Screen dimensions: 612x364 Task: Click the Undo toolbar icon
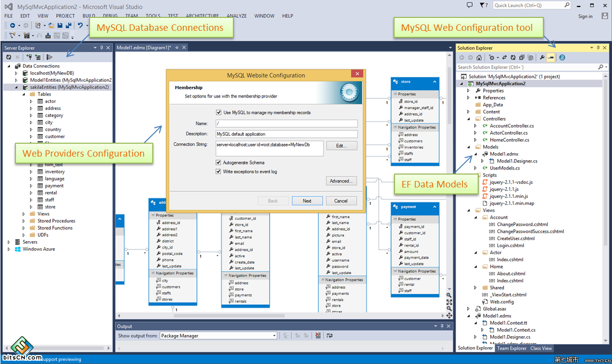point(80,25)
